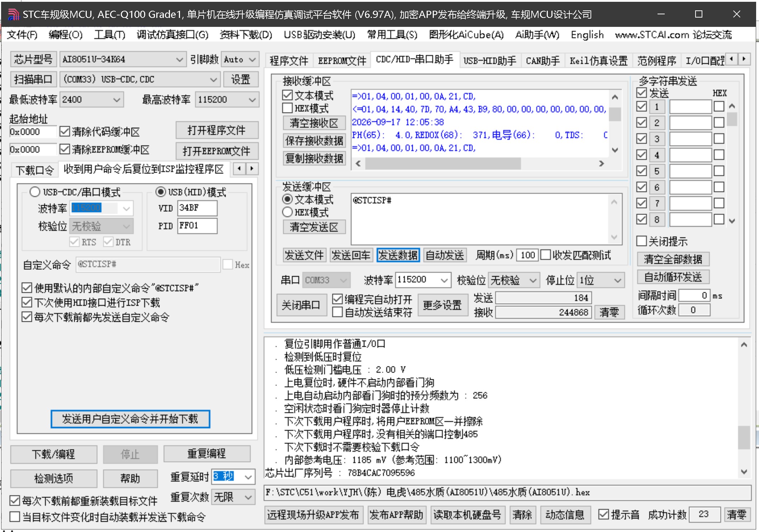
Task: Open pin count Auto dropdown
Action: (240, 59)
